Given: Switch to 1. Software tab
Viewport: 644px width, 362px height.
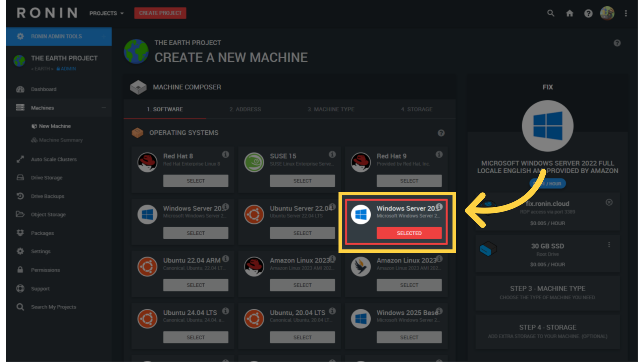Looking at the screenshot, I should pyautogui.click(x=165, y=109).
